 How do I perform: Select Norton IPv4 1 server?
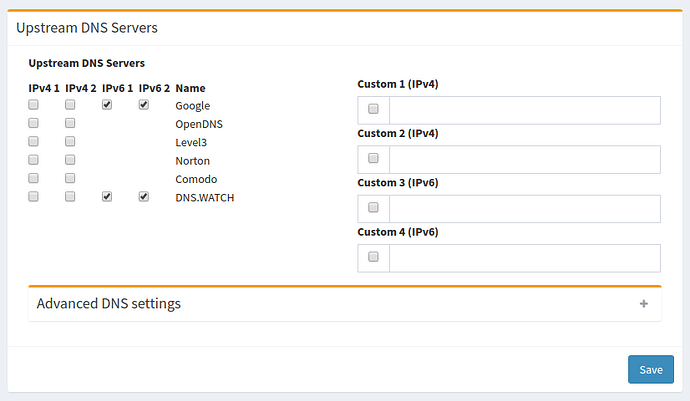[x=34, y=160]
